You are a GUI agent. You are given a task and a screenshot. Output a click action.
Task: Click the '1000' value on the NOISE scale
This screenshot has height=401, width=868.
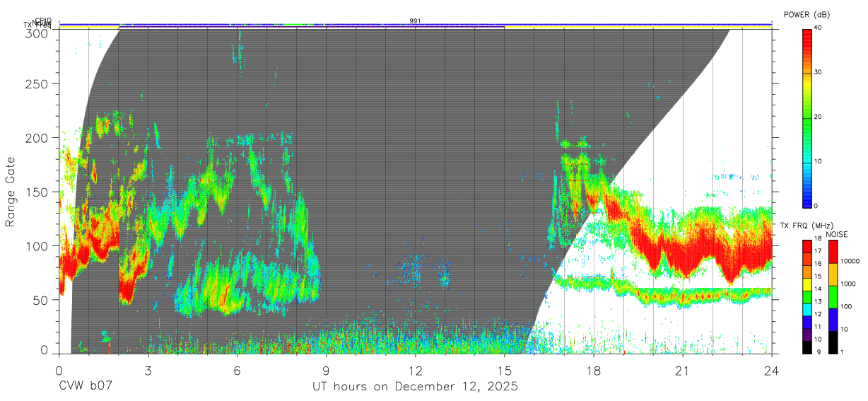(848, 284)
